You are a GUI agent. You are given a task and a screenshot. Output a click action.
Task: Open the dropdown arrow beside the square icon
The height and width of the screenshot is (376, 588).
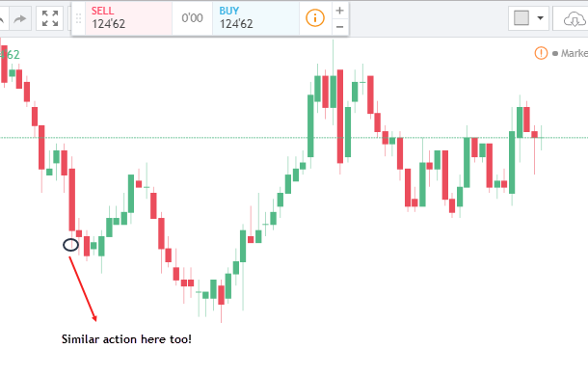coord(541,17)
